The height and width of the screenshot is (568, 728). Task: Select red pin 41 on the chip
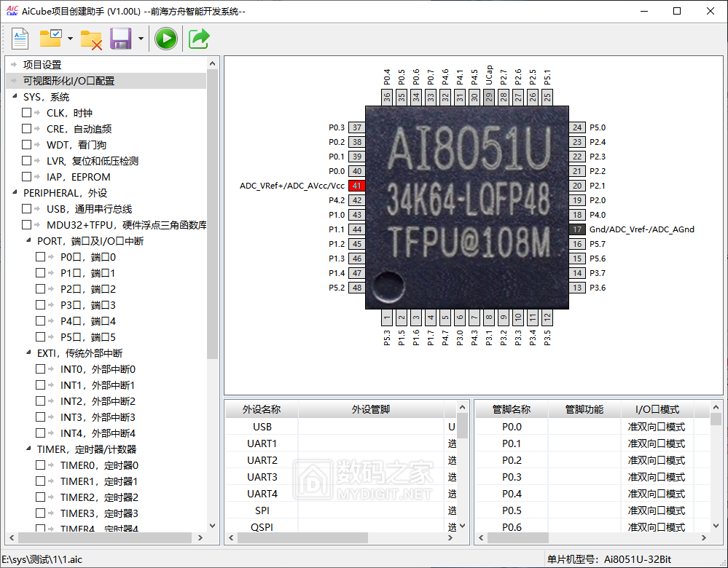(356, 186)
